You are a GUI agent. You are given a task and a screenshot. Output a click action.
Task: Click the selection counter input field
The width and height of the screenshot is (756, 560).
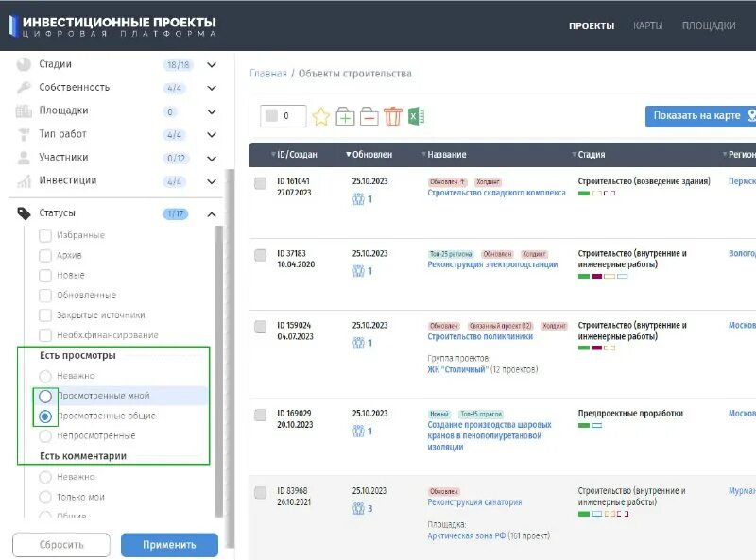pos(283,113)
